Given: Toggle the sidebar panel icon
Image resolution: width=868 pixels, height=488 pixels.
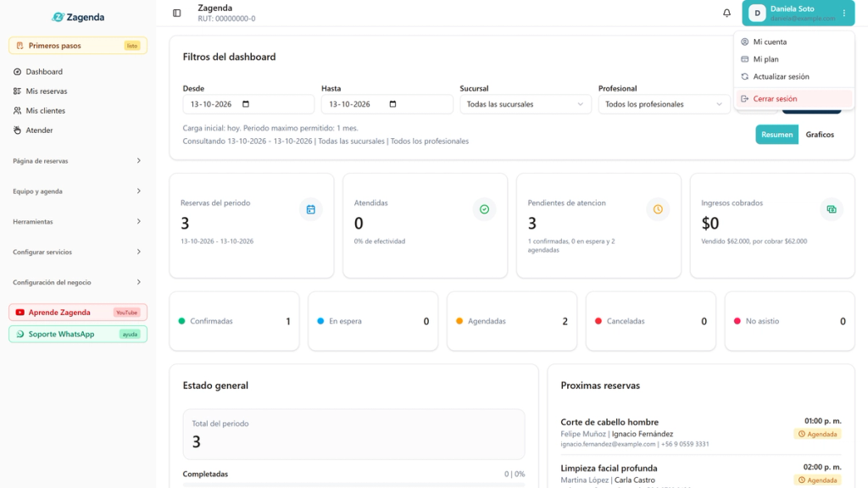Looking at the screenshot, I should 176,13.
